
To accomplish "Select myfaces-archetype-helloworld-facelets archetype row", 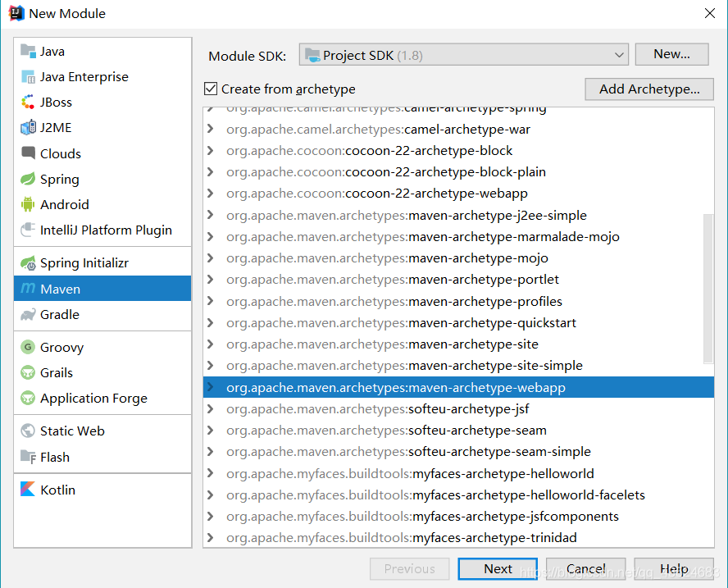I will 458,495.
